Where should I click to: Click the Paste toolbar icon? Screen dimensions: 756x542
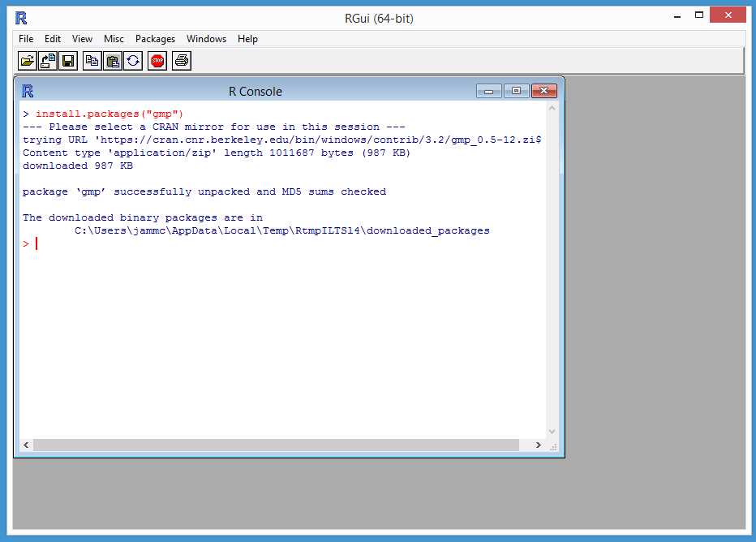(113, 61)
